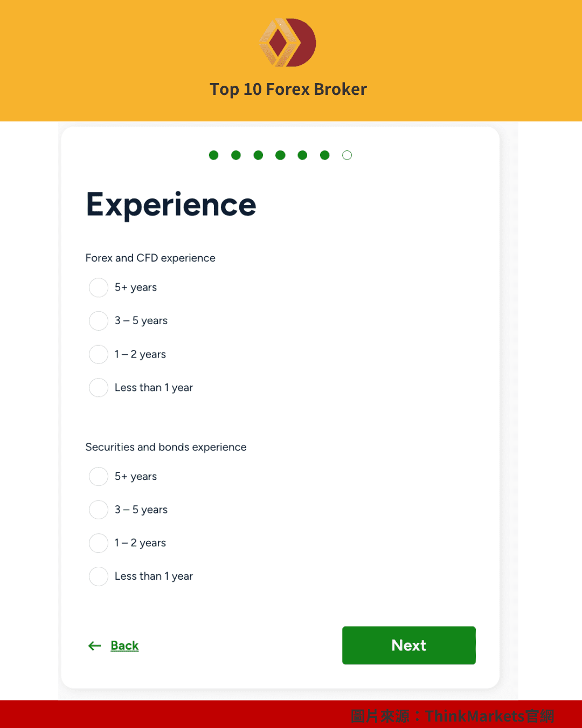
Task: Choose 3 – 5 years securities and bonds experience
Action: [x=99, y=510]
